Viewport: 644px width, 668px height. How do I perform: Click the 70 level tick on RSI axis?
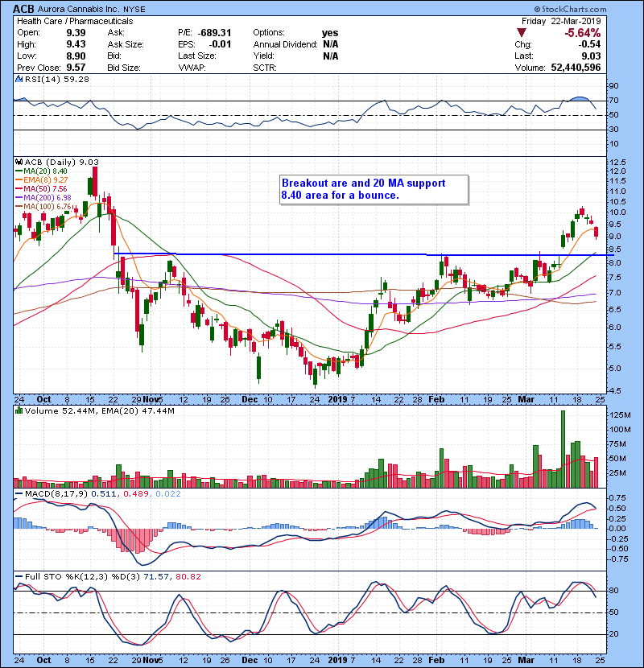coord(613,101)
